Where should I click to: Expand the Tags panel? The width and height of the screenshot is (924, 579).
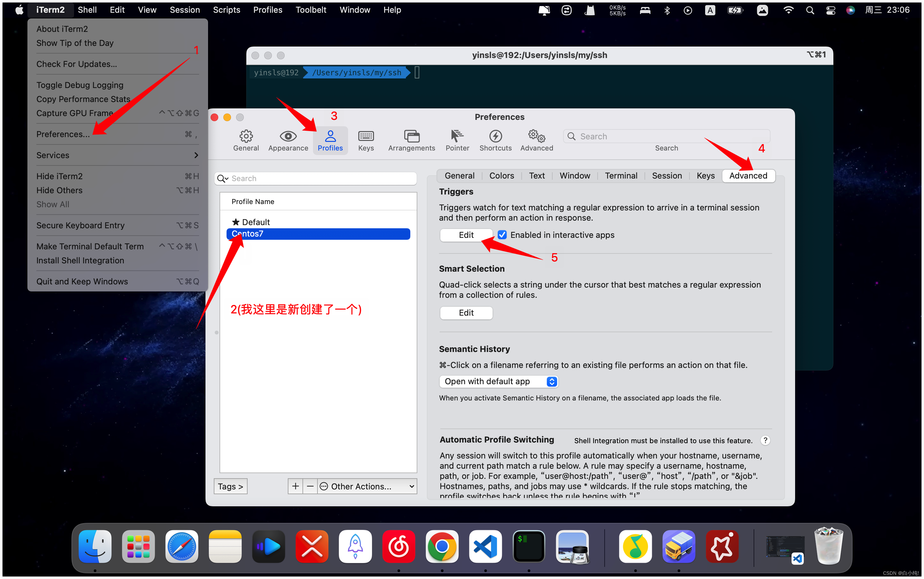pos(230,486)
